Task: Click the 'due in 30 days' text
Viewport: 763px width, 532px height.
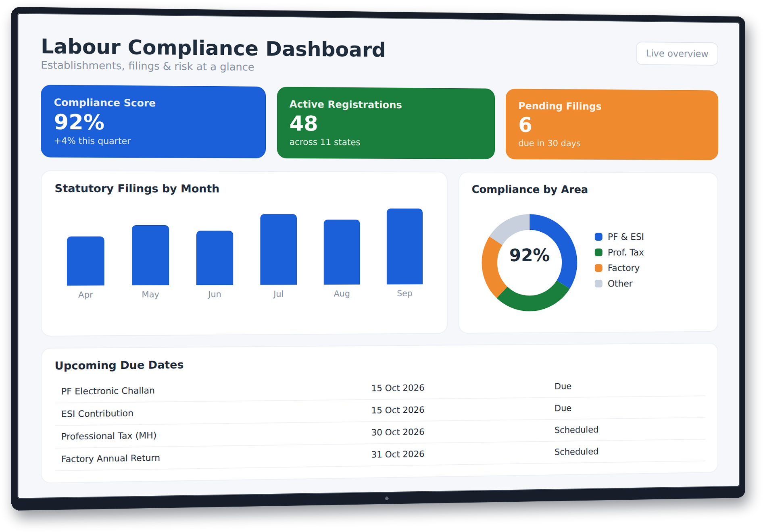Action: pos(549,143)
